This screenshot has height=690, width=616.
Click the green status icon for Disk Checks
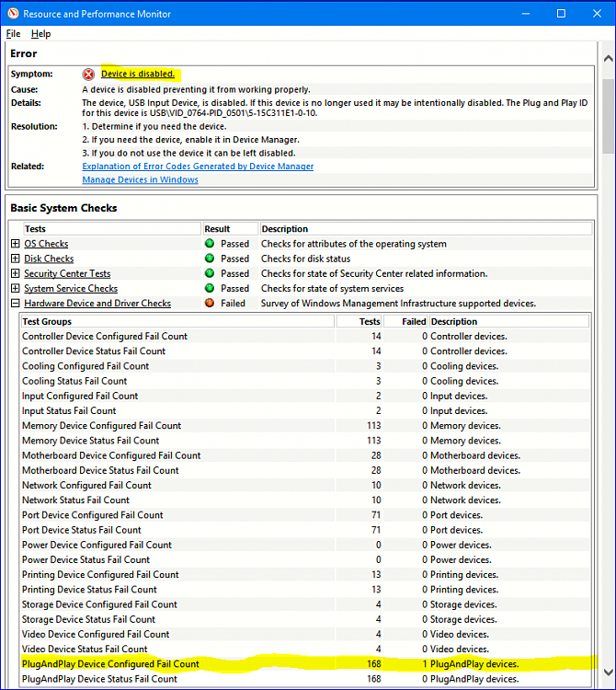pos(210,258)
